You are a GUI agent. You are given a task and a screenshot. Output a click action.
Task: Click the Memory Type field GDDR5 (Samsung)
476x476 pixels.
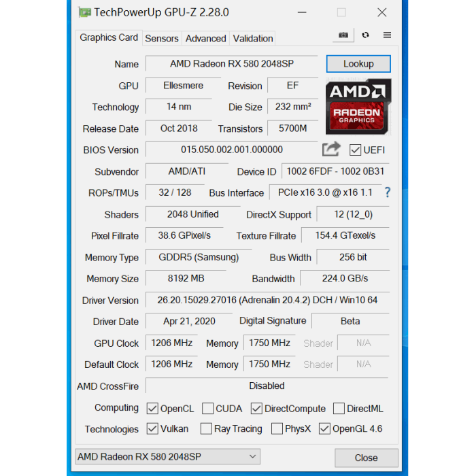tap(199, 257)
